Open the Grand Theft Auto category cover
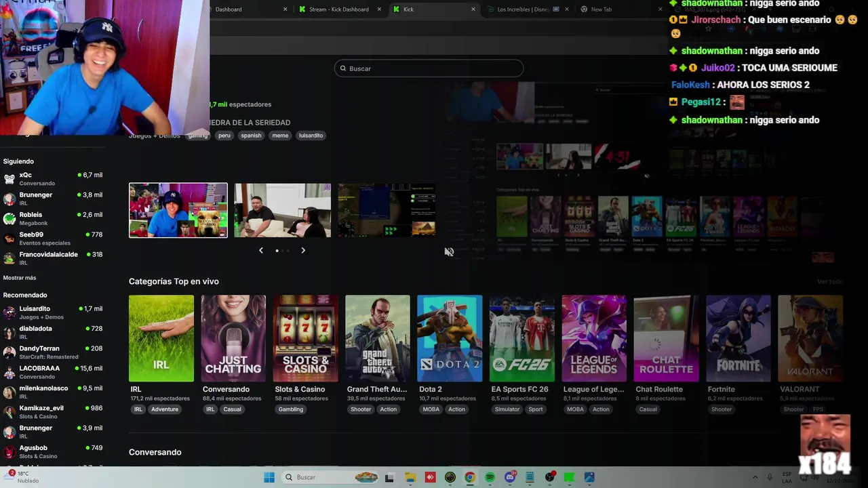The height and width of the screenshot is (488, 868). (378, 338)
